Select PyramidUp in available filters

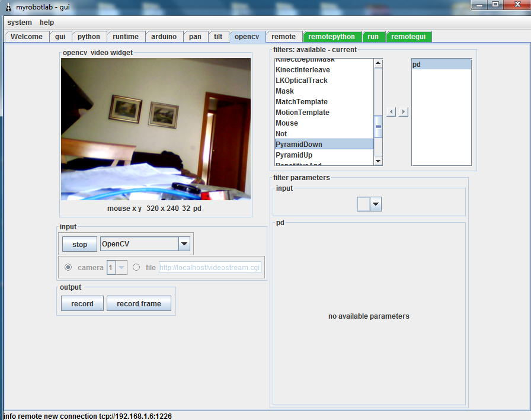click(324, 155)
